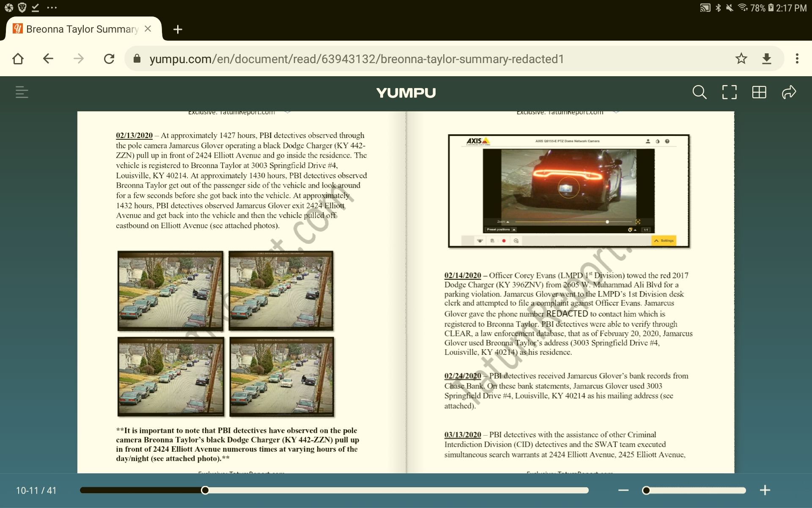Share this document via arrow icon
Viewport: 812px width, 508px height.
click(789, 92)
